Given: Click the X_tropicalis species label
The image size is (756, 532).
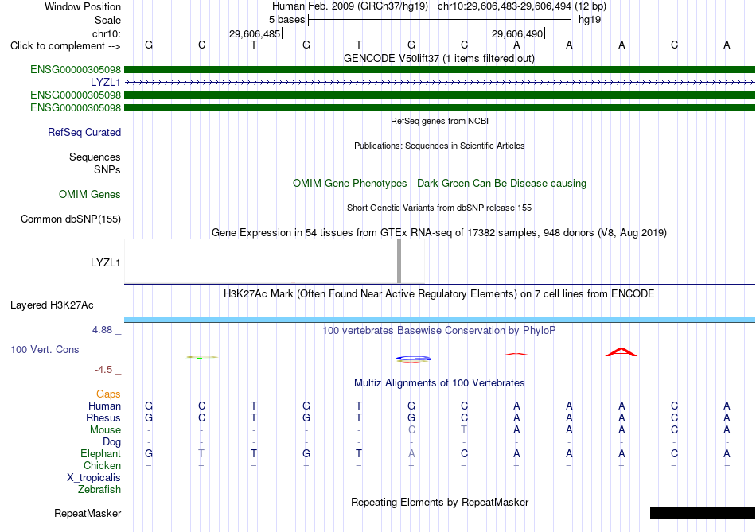Looking at the screenshot, I should [x=94, y=478].
